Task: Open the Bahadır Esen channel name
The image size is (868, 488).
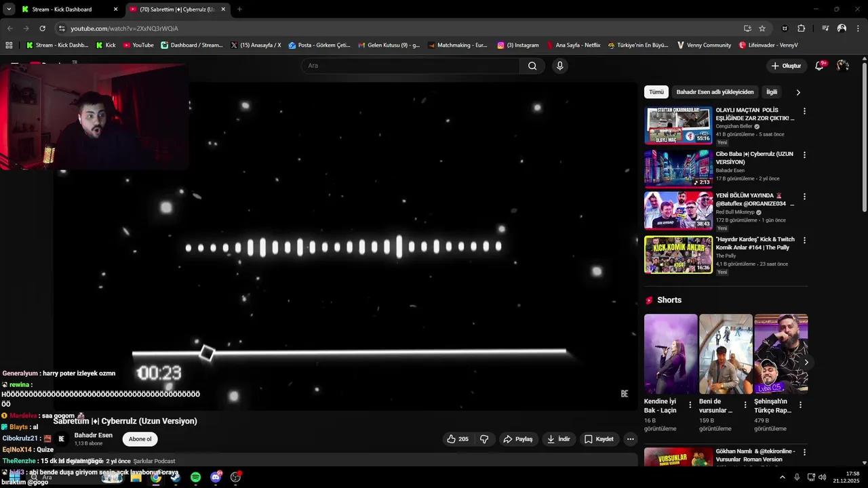Action: pos(94,435)
